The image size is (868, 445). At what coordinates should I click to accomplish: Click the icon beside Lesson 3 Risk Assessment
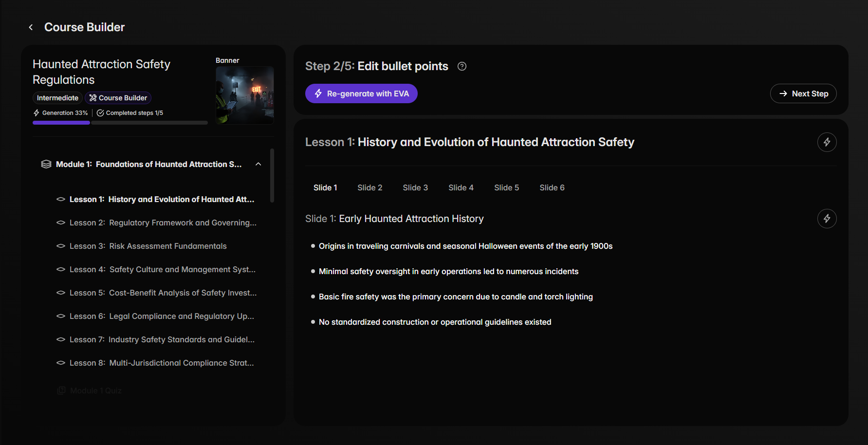(61, 246)
